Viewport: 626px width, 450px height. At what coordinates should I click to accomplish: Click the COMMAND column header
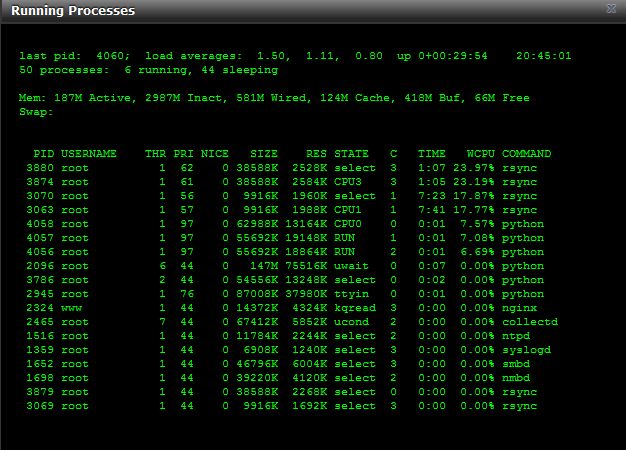(526, 154)
